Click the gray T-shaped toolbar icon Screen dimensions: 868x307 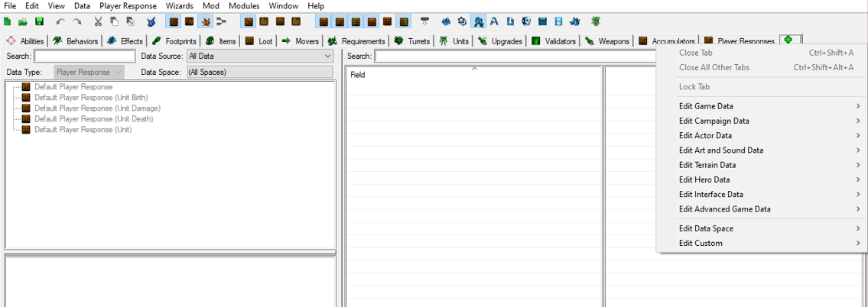pos(424,22)
